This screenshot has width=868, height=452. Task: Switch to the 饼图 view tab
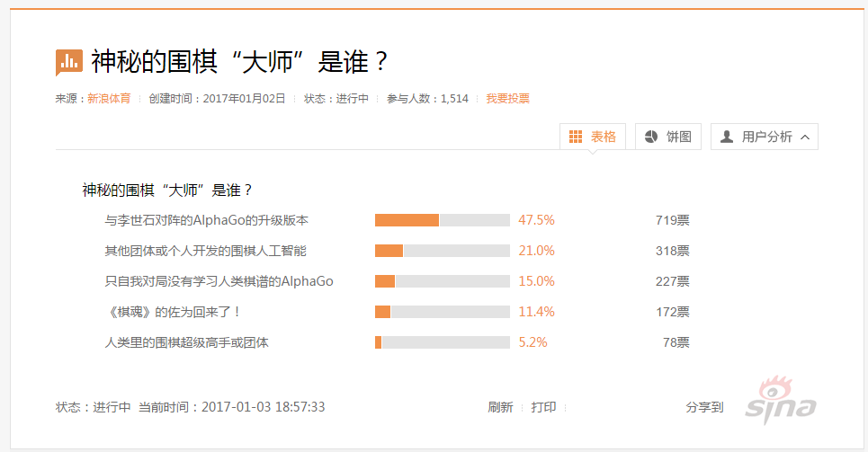668,137
